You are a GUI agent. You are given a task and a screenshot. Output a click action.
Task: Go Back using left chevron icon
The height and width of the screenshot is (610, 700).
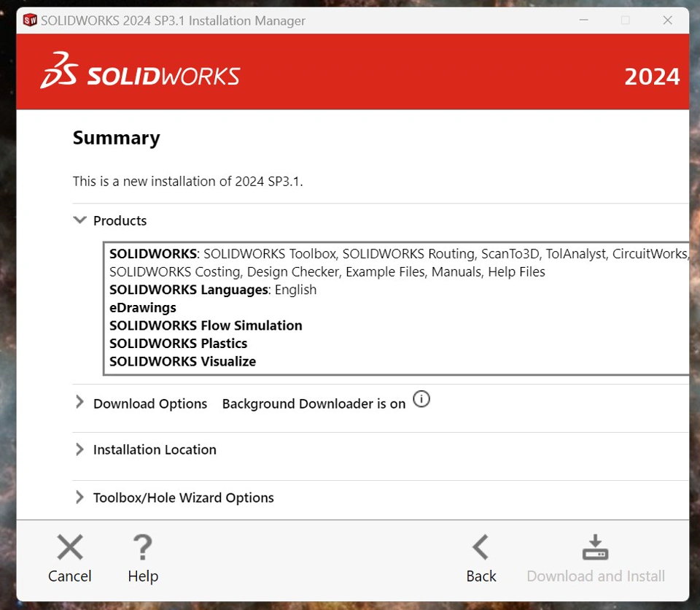(481, 547)
